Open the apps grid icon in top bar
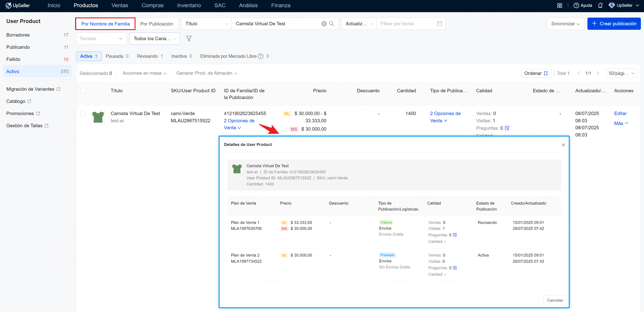The width and height of the screenshot is (644, 312). pos(559,5)
